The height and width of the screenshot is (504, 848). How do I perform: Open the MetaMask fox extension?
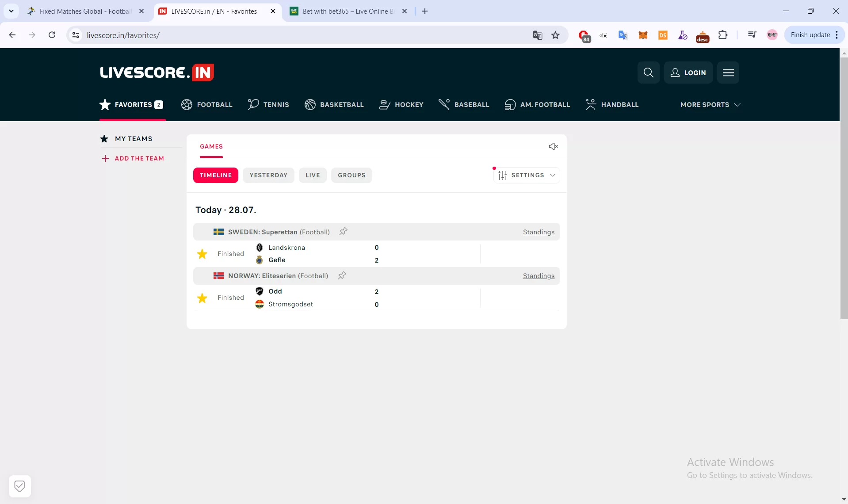[643, 35]
